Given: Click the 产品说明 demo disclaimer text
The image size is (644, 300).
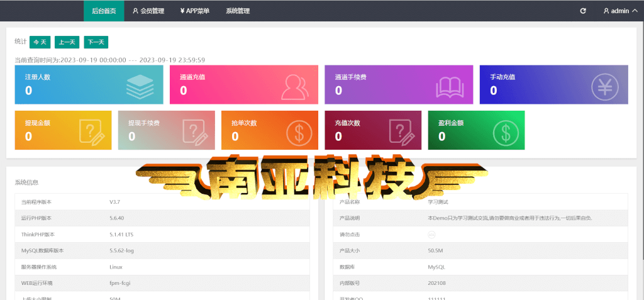Looking at the screenshot, I should tap(510, 218).
